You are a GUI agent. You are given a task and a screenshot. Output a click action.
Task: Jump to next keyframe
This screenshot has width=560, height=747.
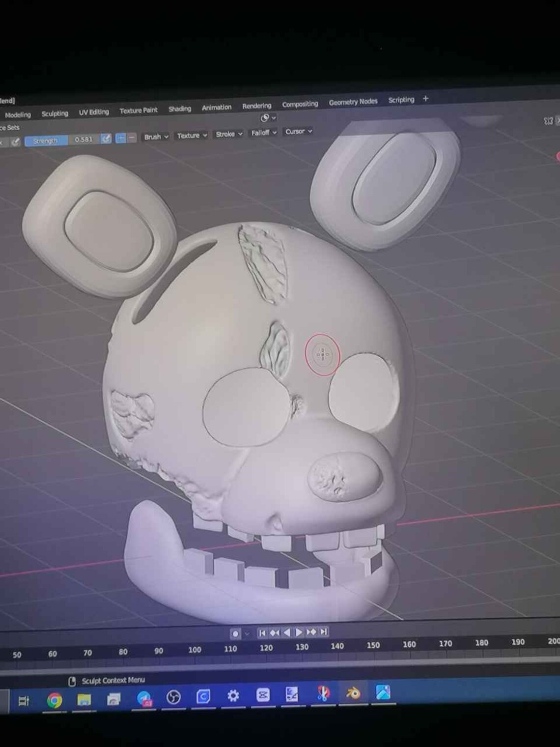pyautogui.click(x=311, y=632)
